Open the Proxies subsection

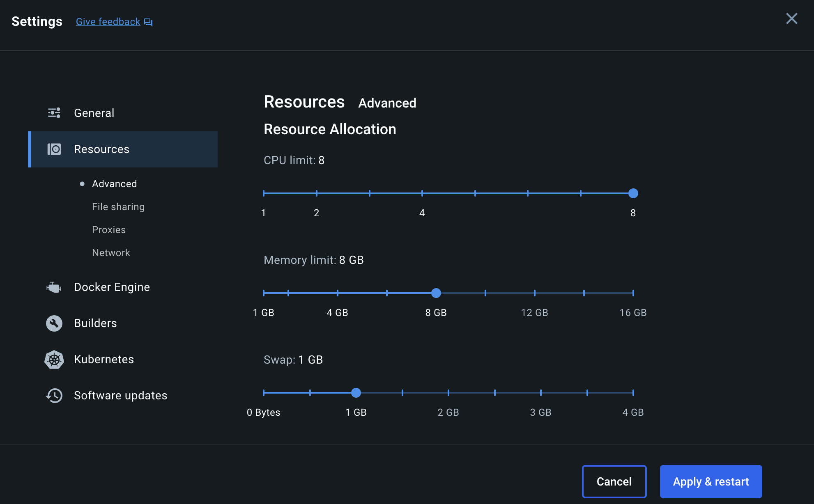[x=109, y=230]
